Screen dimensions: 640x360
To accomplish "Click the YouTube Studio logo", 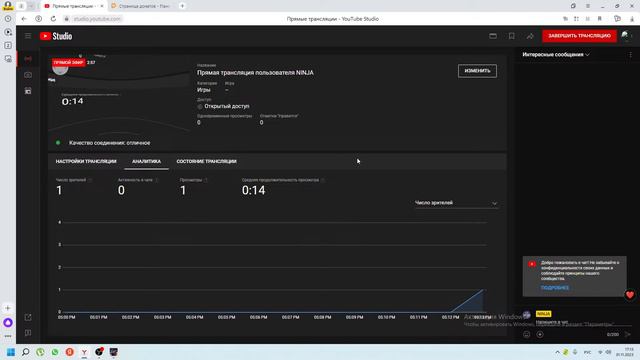I will pos(56,36).
